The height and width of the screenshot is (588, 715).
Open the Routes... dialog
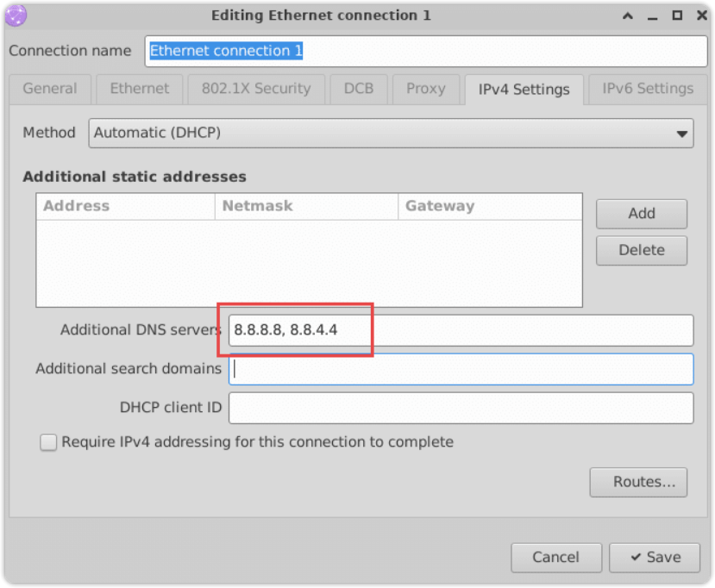(638, 482)
